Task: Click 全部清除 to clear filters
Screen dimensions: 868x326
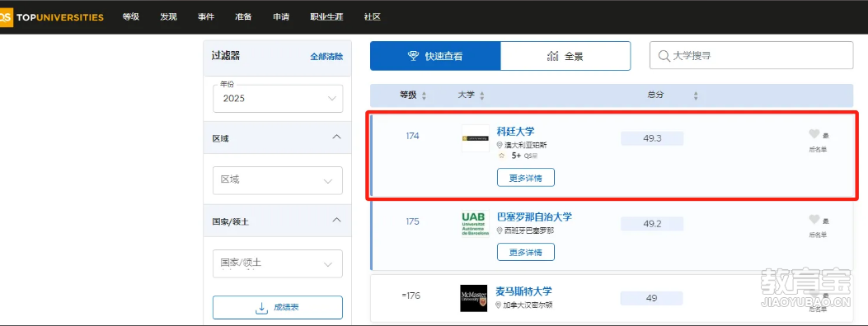Action: (x=326, y=56)
